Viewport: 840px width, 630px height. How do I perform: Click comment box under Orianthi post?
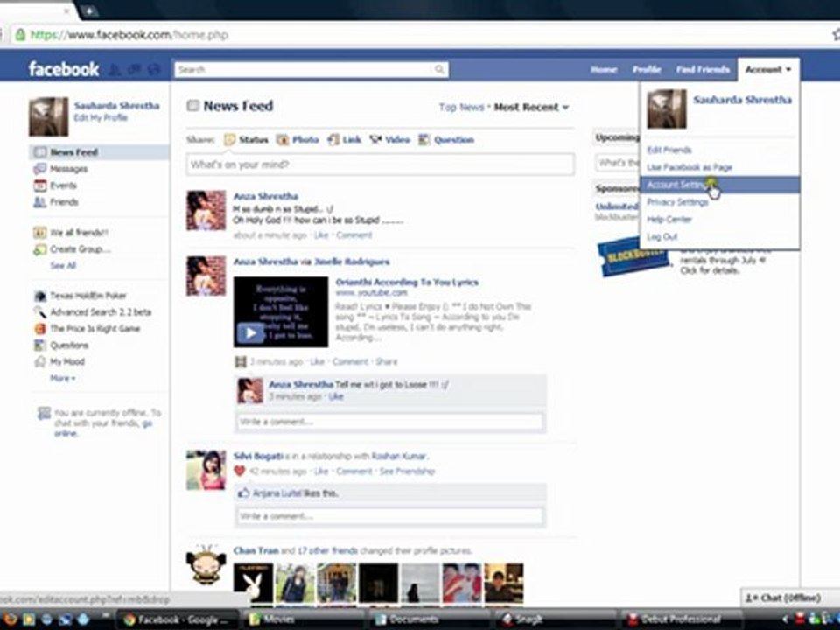point(390,422)
